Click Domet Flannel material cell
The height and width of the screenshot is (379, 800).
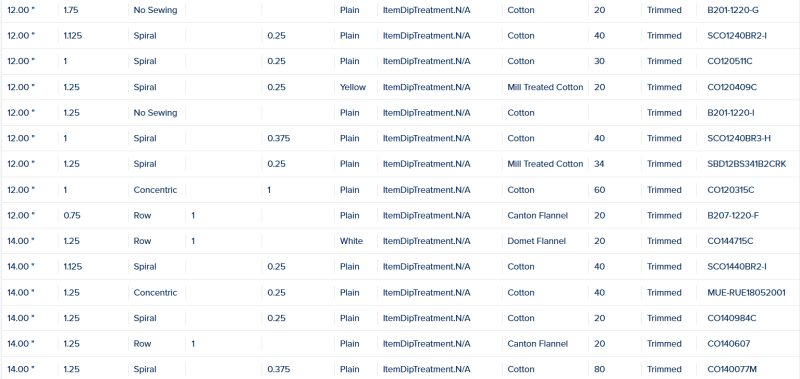[537, 241]
